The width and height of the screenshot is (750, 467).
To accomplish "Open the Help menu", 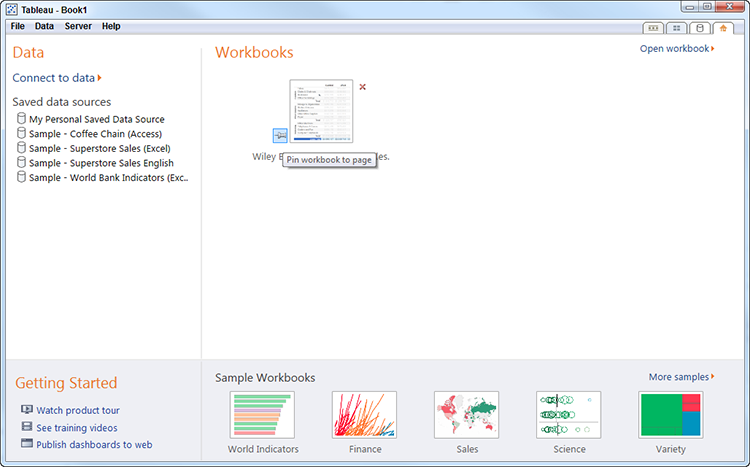I will tap(111, 26).
